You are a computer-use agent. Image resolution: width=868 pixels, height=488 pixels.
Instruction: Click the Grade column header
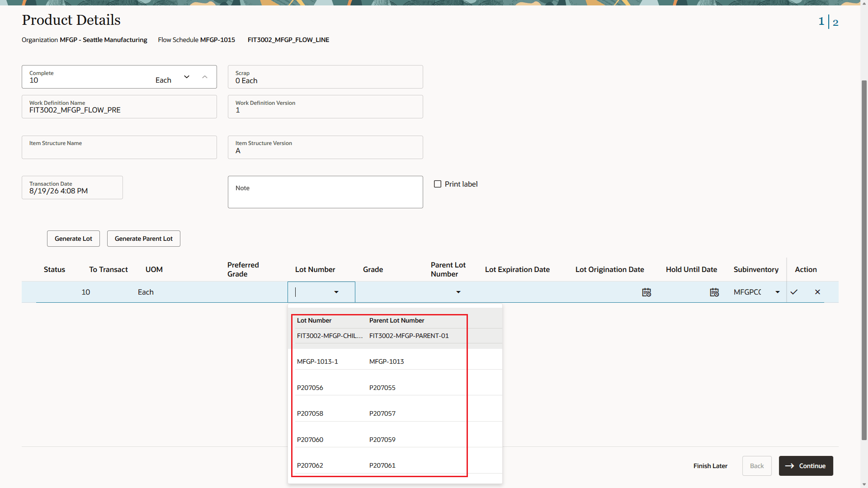click(373, 269)
